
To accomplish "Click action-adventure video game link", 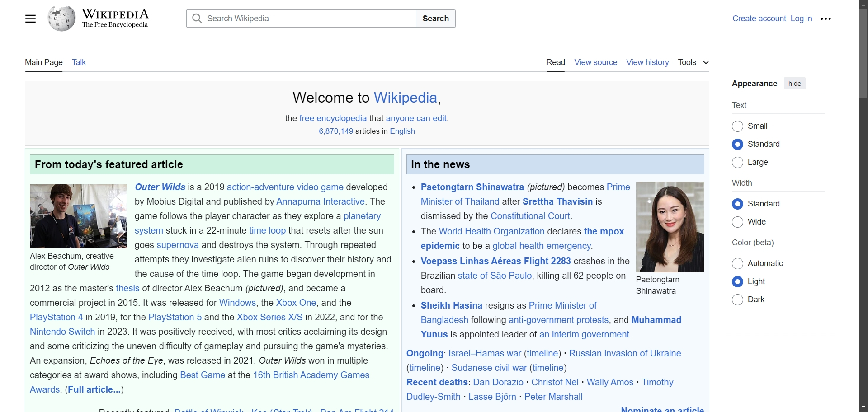I will coord(285,187).
